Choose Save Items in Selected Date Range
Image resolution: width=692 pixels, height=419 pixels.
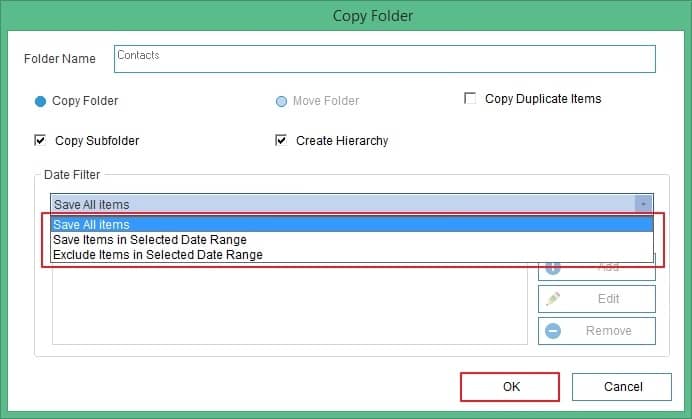tap(352, 240)
